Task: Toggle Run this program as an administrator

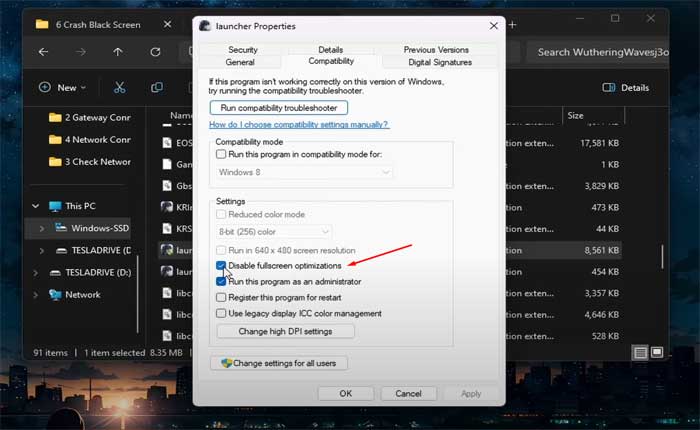Action: [x=221, y=282]
